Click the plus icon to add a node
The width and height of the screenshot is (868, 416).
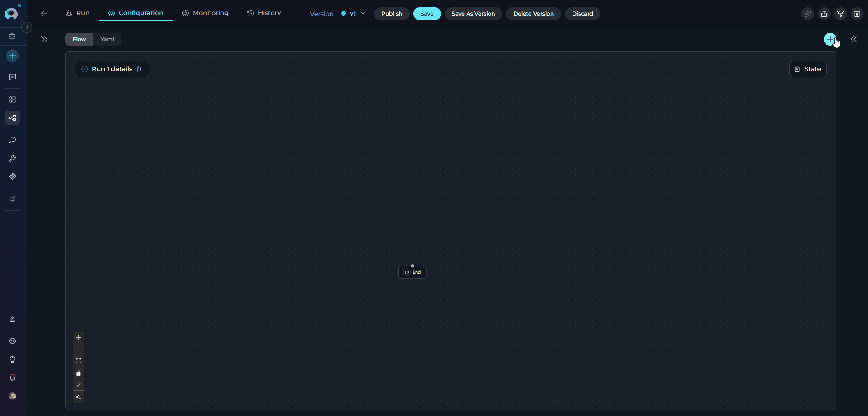tap(830, 39)
